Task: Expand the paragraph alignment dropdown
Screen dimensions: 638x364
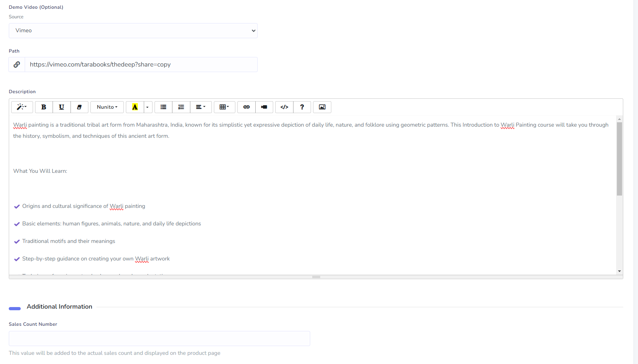Action: (201, 107)
